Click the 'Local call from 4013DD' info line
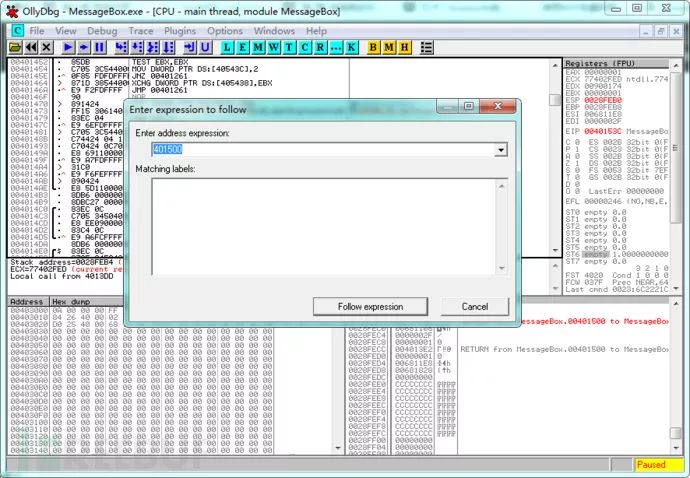 coord(62,276)
